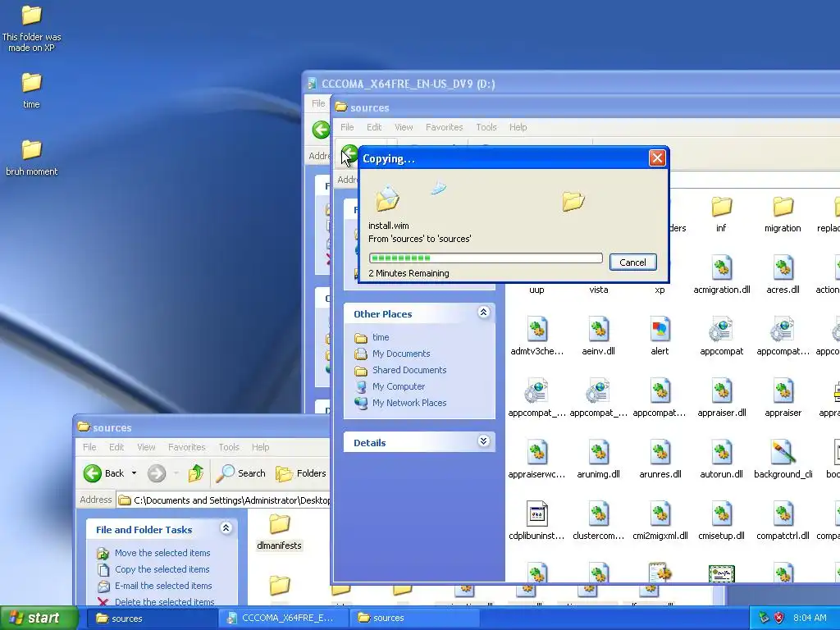Select the appraiser.dll file
The image size is (840, 630).
coord(722,398)
